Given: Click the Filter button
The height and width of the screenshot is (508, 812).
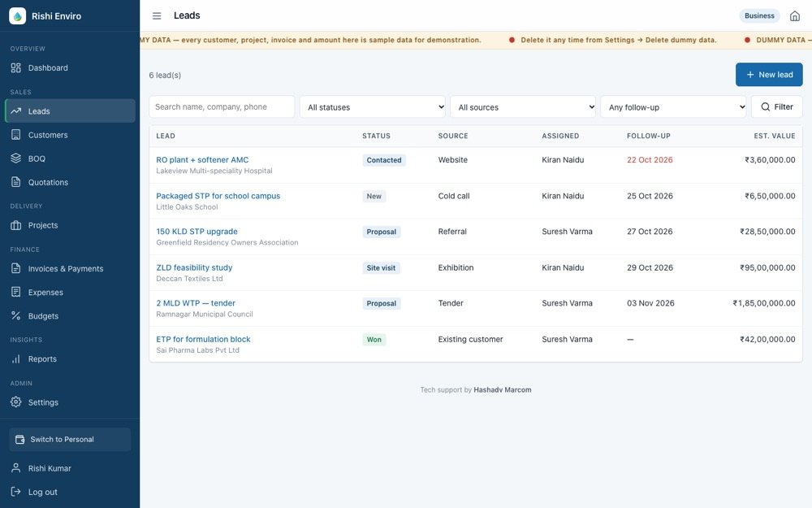Looking at the screenshot, I should click(777, 106).
